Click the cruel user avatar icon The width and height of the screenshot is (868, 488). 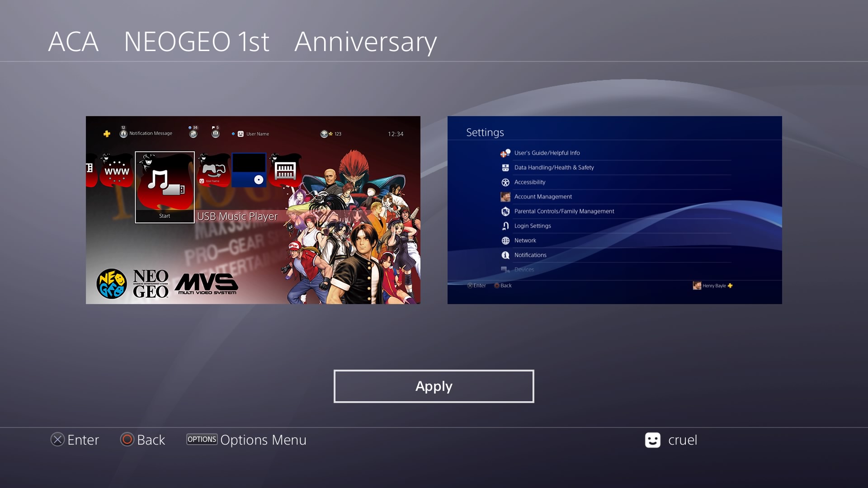pyautogui.click(x=652, y=440)
